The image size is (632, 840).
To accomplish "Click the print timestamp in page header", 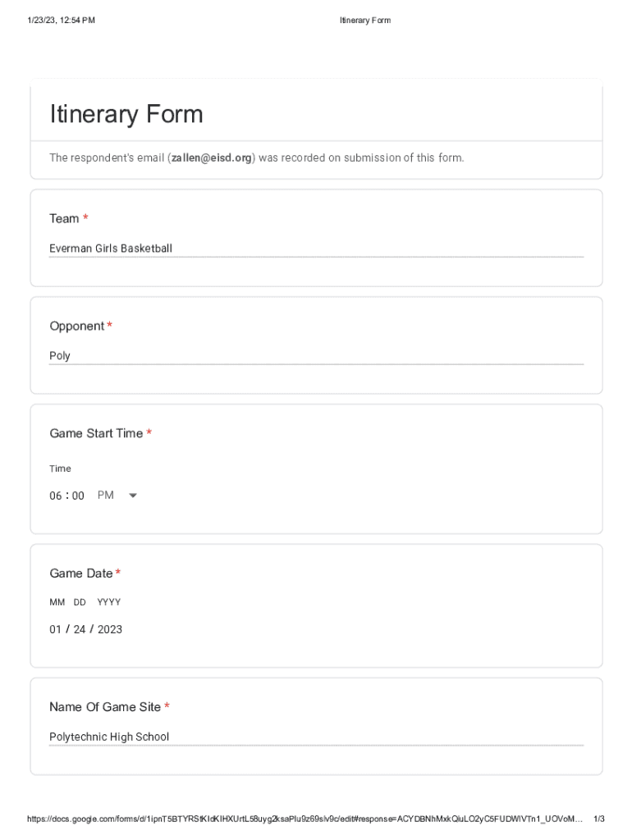I will 61,21.
